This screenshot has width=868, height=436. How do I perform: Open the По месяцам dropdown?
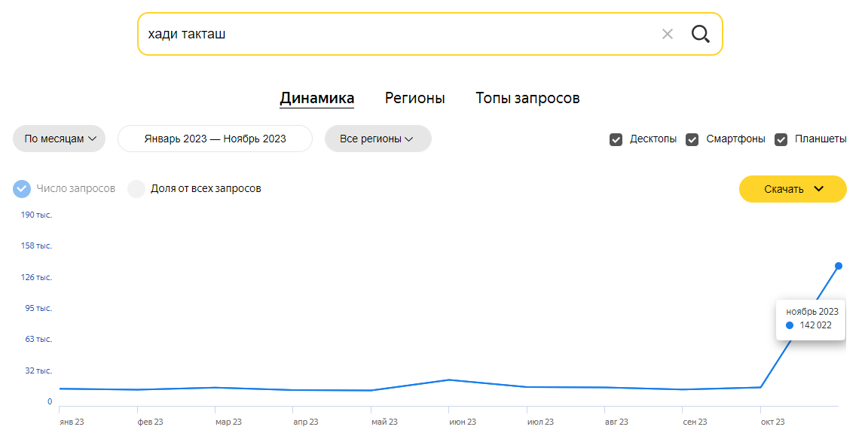[60, 139]
